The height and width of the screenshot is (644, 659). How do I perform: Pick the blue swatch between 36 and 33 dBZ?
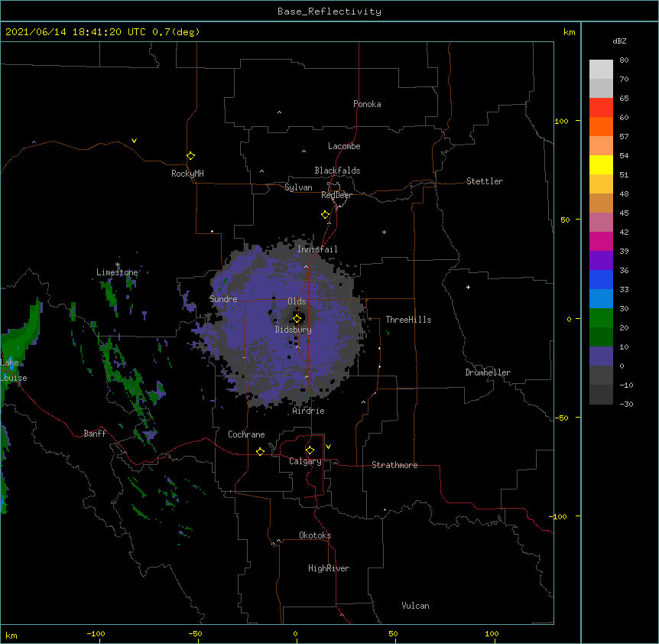pos(601,279)
